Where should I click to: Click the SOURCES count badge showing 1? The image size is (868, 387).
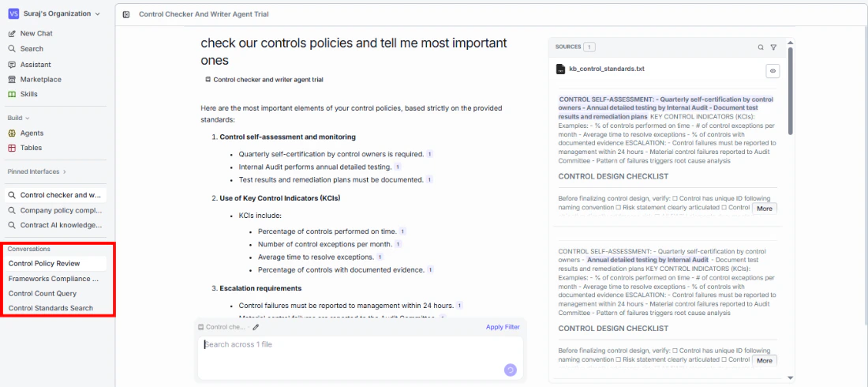pos(589,47)
